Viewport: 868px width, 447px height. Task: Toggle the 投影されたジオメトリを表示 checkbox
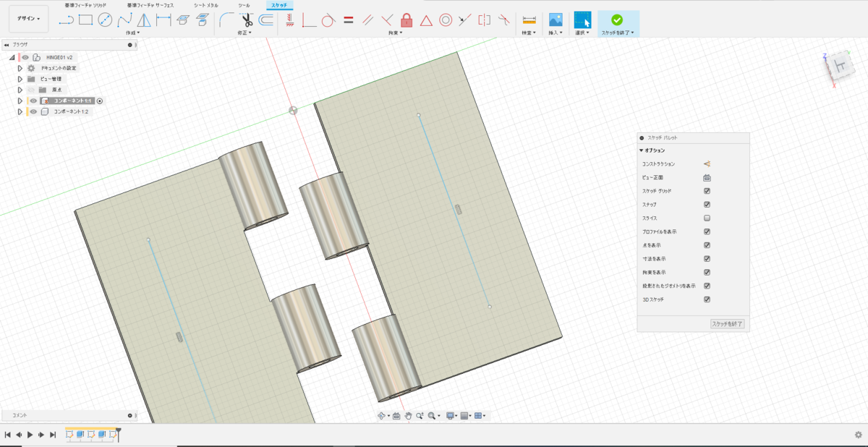click(x=707, y=286)
